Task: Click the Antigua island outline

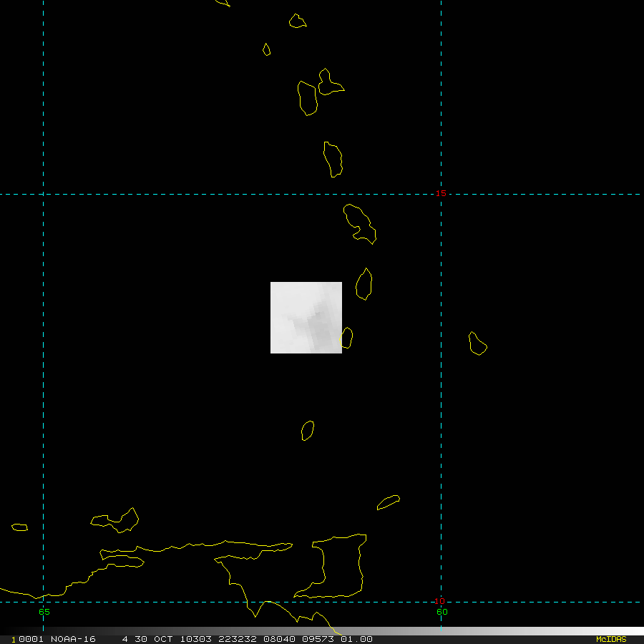Action: [x=298, y=21]
